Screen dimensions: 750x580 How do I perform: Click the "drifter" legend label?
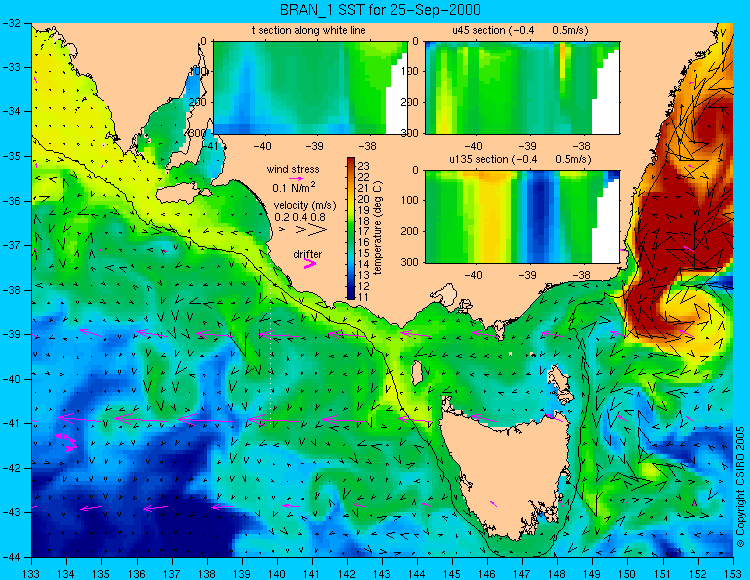point(308,254)
